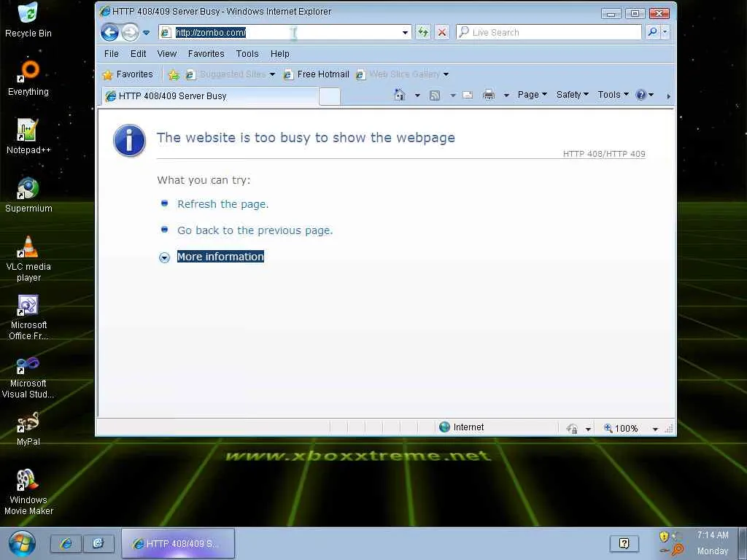
Task: Click the Refresh the page link
Action: [223, 204]
